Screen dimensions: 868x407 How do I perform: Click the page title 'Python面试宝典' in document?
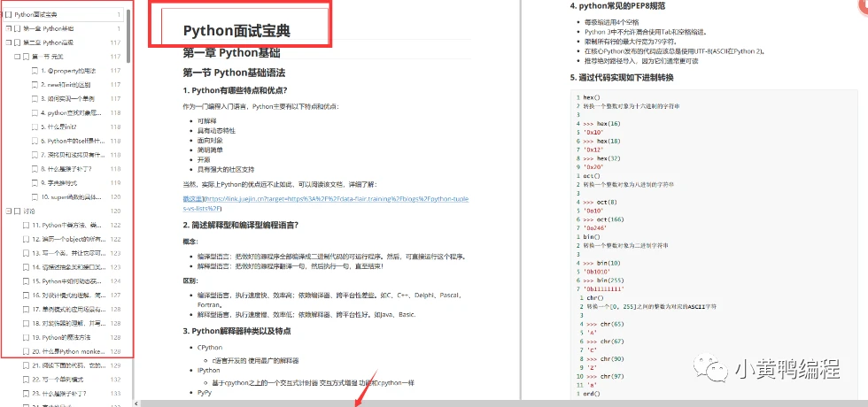pyautogui.click(x=237, y=31)
